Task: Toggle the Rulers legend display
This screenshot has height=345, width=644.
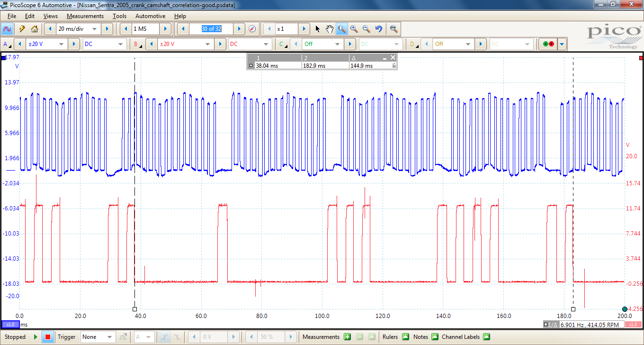Action: point(405,337)
